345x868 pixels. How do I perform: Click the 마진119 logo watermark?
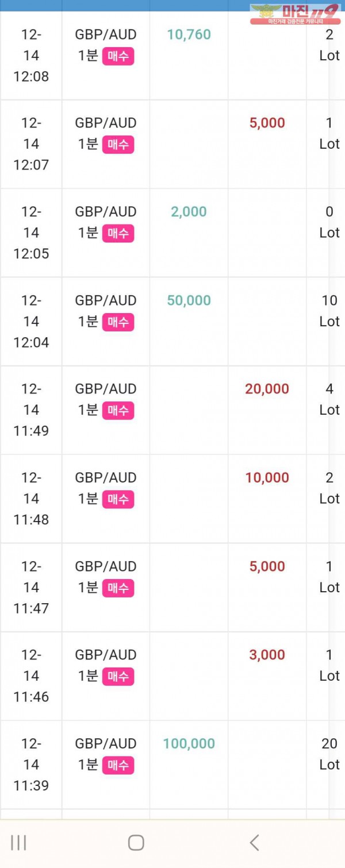294,14
